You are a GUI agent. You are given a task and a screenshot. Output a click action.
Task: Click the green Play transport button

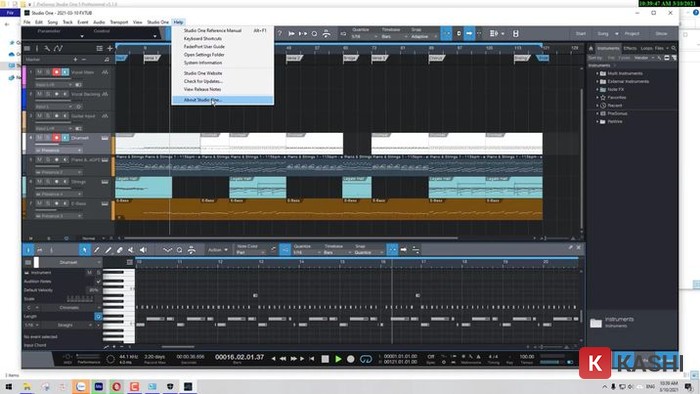click(x=338, y=359)
